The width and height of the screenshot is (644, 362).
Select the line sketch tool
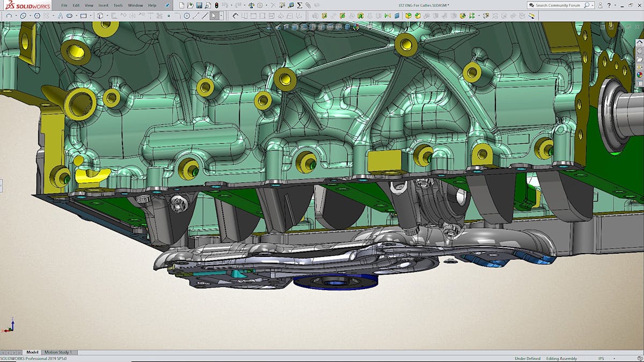pyautogui.click(x=205, y=16)
